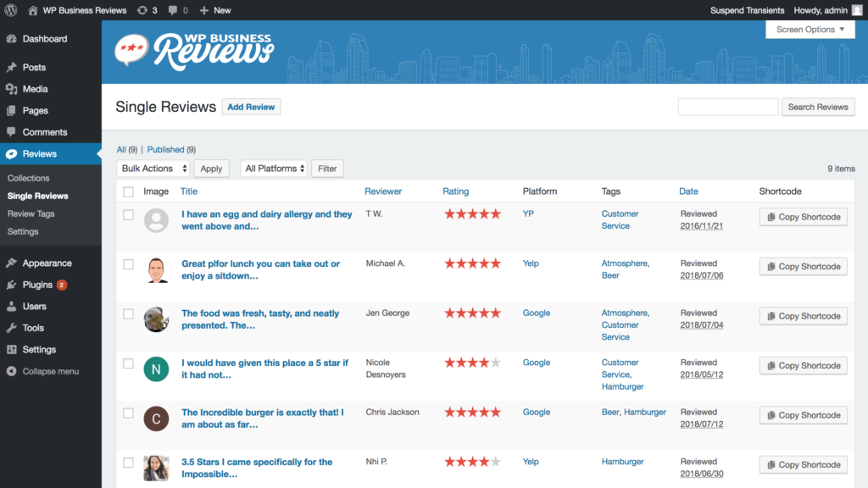Tick the select-all checkbox in table header
The height and width of the screenshot is (488, 868).
[129, 191]
